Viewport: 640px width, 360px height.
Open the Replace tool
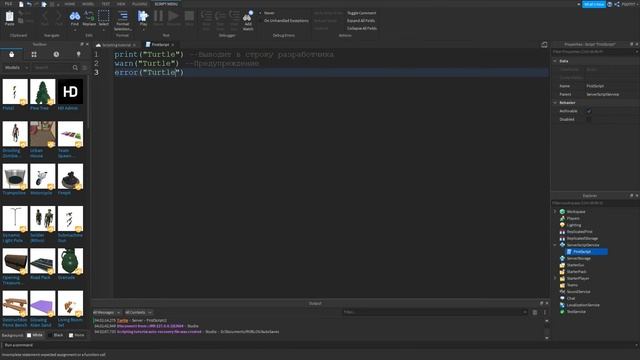pos(89,16)
